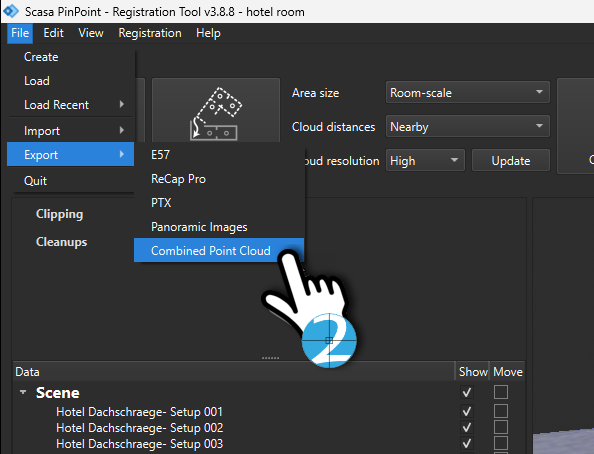Viewport: 594px width, 454px height.
Task: Enable Move checkbox for Scene
Action: coord(501,392)
